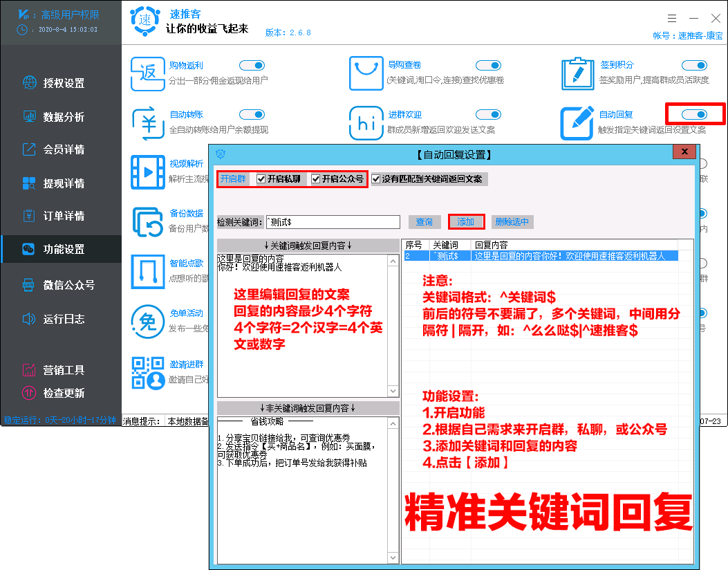Open the 自动转账 yen transfer icon

[x=148, y=123]
